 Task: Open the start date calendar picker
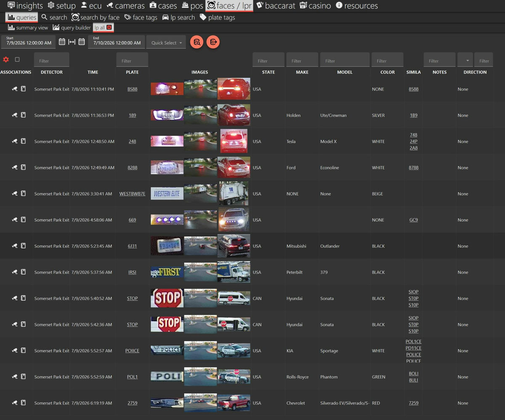point(62,42)
